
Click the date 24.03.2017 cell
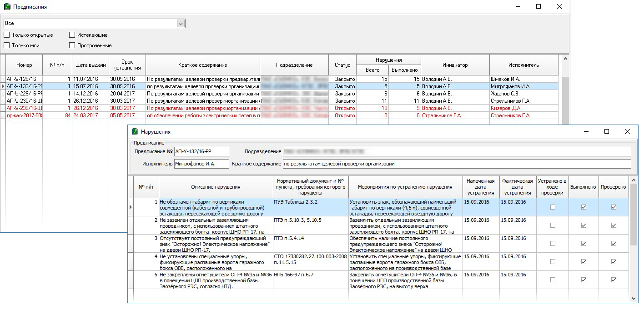[91, 115]
